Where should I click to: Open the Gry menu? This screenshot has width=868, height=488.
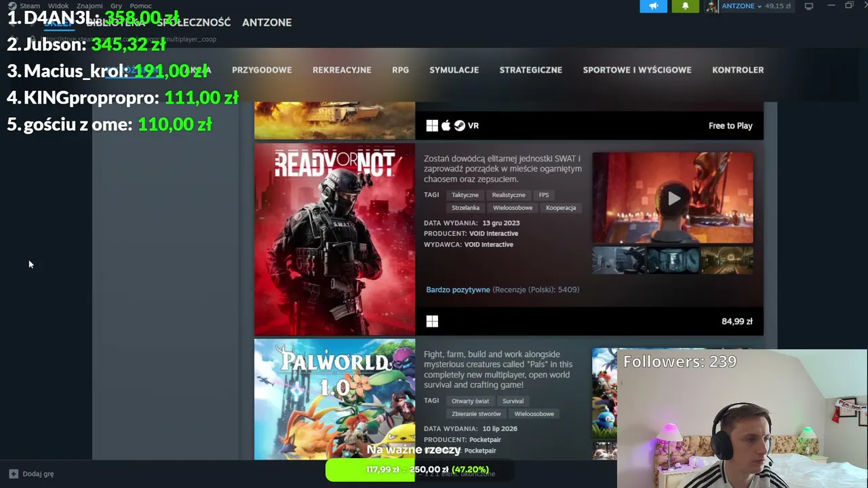click(x=116, y=6)
